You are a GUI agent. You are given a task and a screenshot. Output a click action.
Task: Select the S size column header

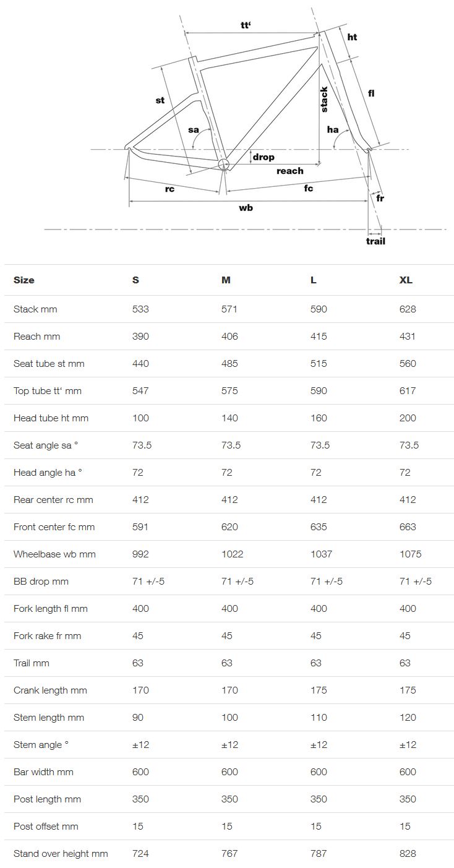(x=135, y=280)
